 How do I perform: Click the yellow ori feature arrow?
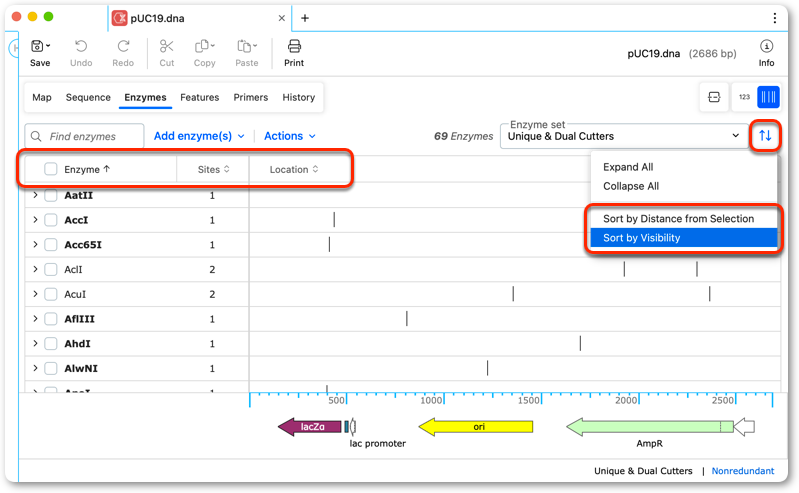click(476, 427)
